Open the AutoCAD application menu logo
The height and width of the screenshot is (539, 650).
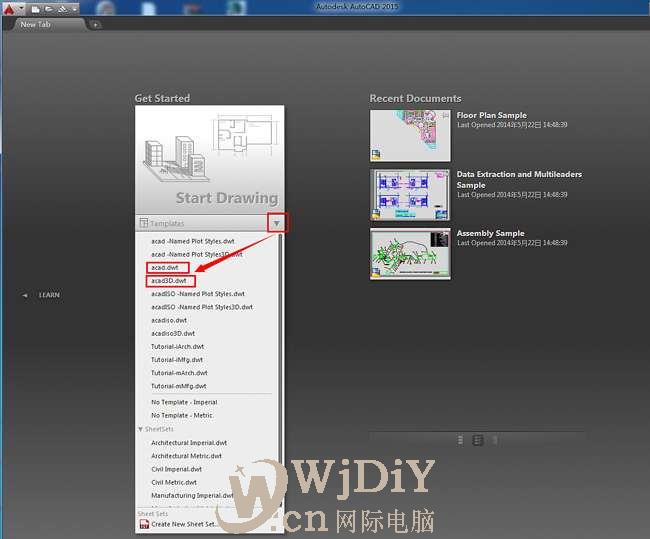(x=9, y=8)
